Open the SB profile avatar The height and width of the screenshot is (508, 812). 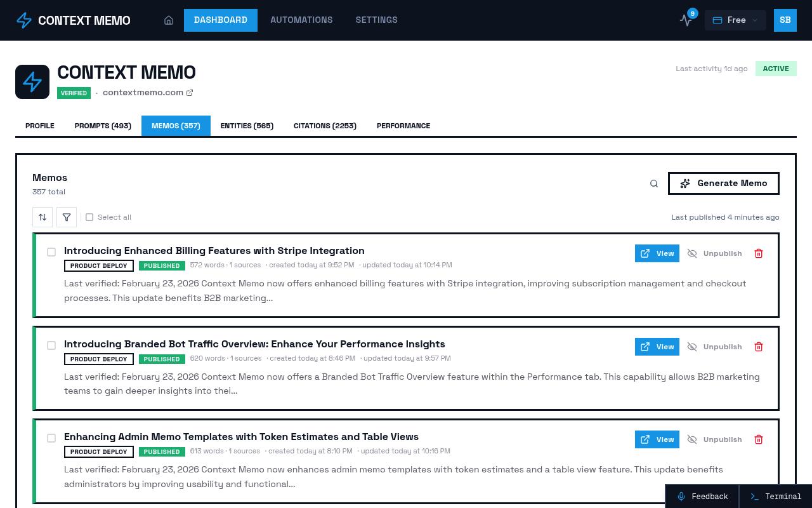click(785, 20)
